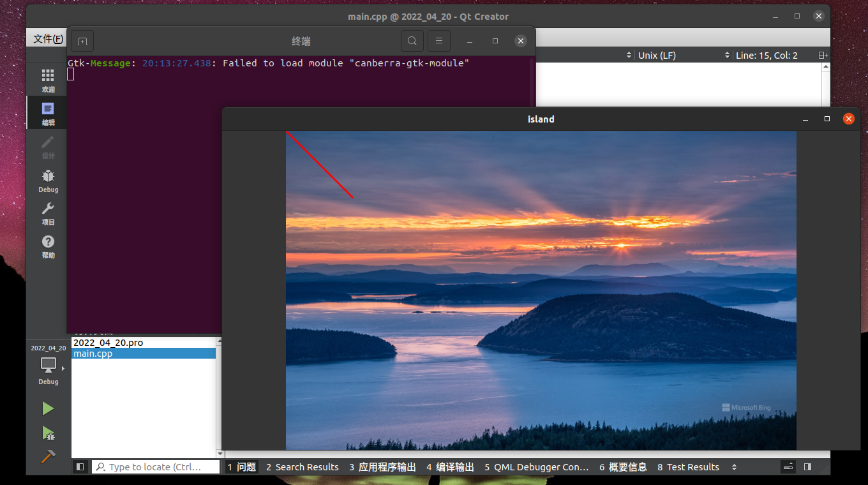Run the project with green play button

[48, 408]
